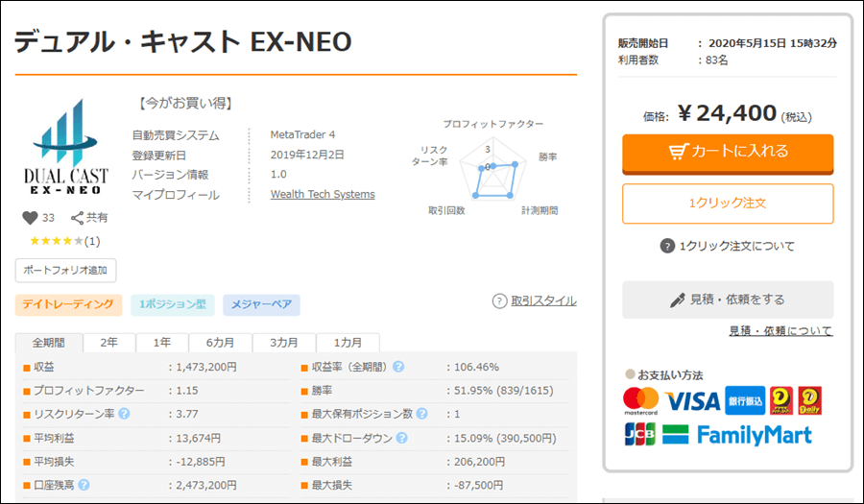Viewport: 864px width, 504px height.
Task: Click the share icon
Action: tap(78, 218)
